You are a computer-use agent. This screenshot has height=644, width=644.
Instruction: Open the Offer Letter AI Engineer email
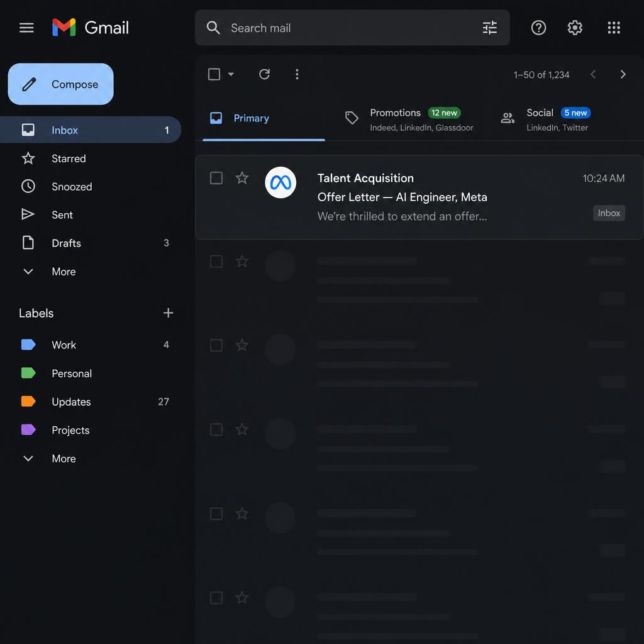[x=419, y=197]
